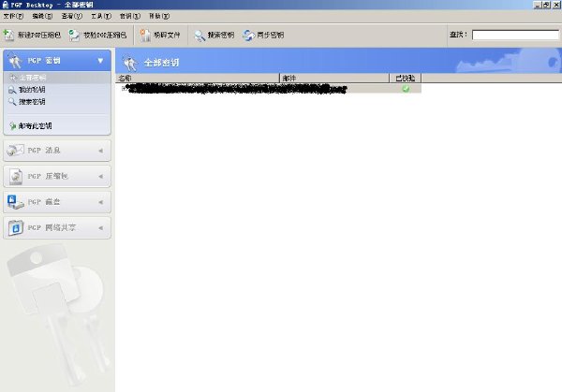The image size is (562, 392).
Task: Click the 同步密钥 sync icon
Action: (249, 35)
